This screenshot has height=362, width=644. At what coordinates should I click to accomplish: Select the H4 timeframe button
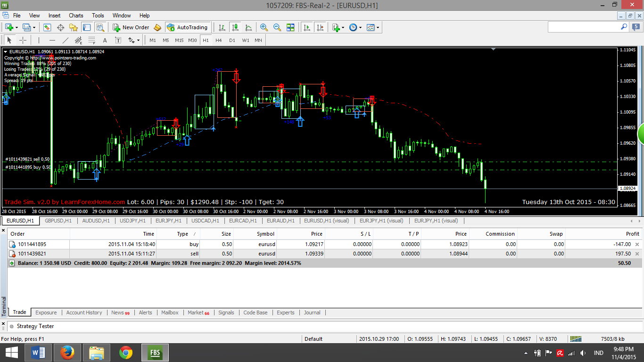pyautogui.click(x=219, y=40)
